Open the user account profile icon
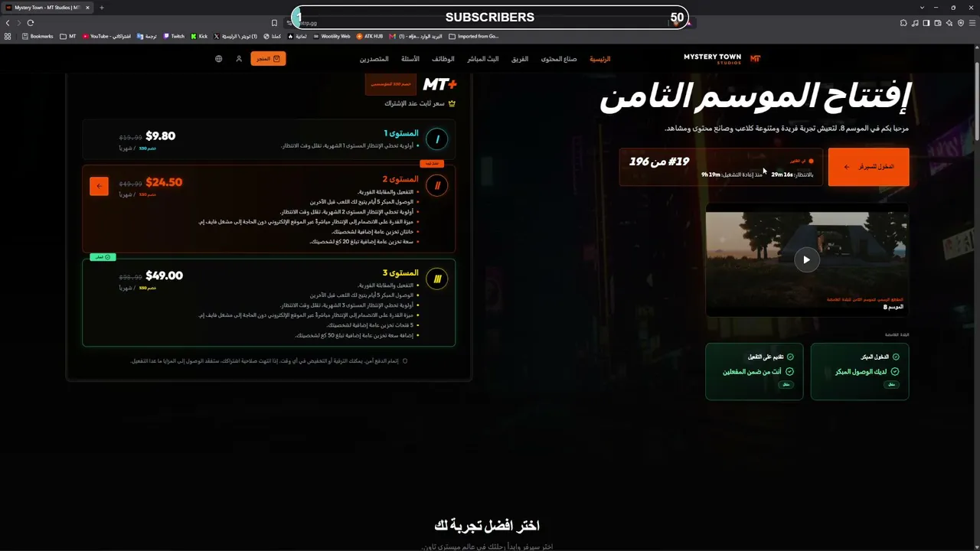Screen dimensions: 980x551 click(x=239, y=59)
